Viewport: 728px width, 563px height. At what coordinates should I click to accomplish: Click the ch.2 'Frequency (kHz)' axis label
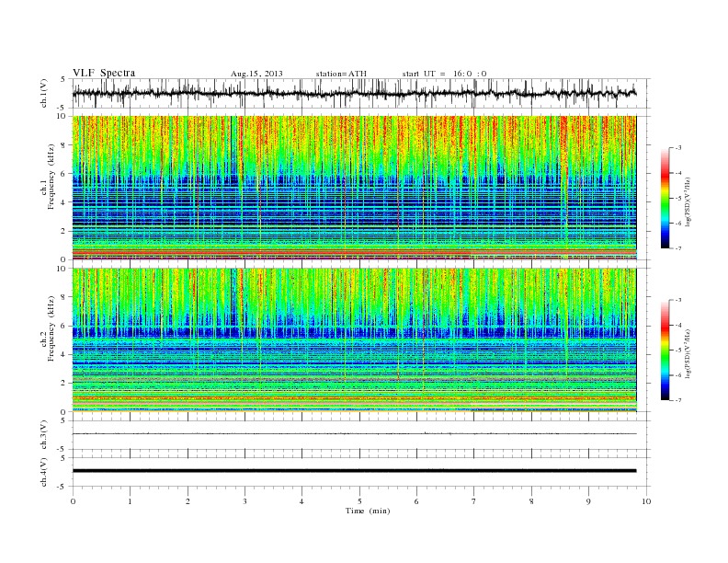click(x=52, y=327)
